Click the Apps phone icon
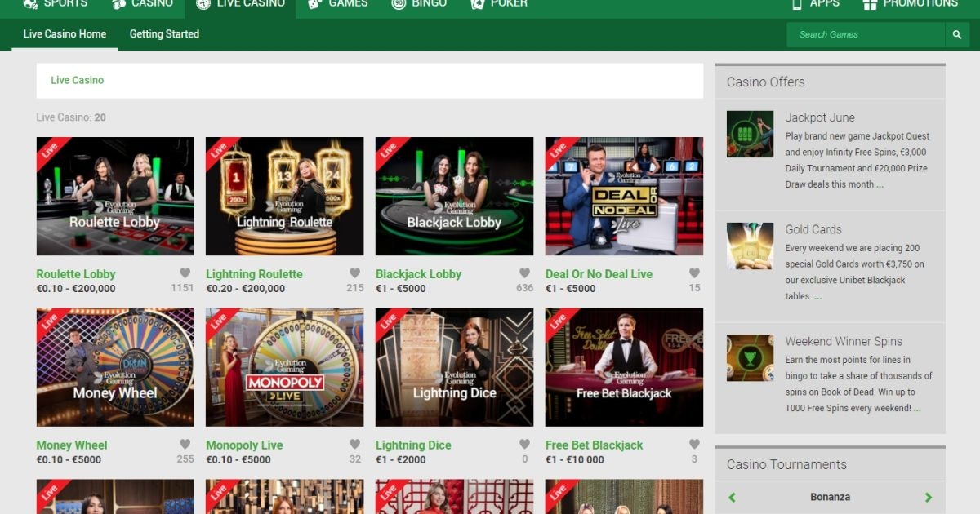This screenshot has width=980, height=514. coord(796,4)
